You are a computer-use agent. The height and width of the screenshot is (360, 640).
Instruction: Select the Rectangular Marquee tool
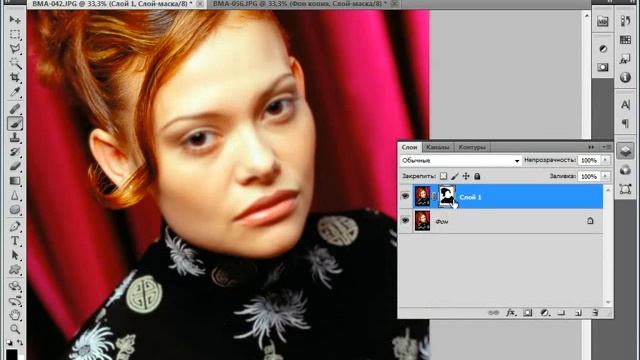point(15,34)
